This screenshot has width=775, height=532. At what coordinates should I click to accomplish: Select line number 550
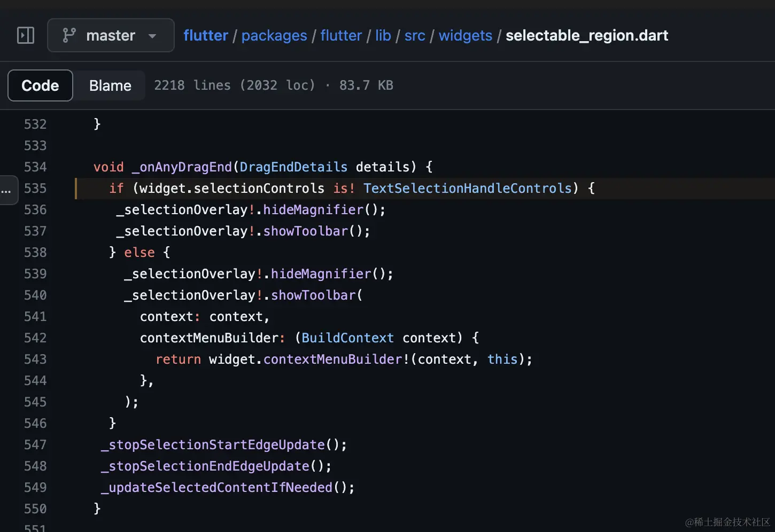(35, 508)
